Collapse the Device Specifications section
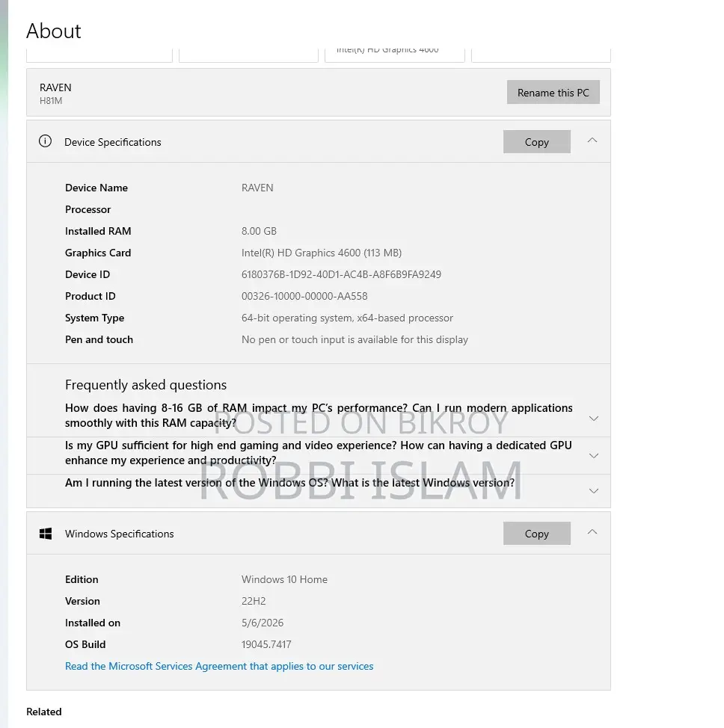 pyautogui.click(x=592, y=141)
